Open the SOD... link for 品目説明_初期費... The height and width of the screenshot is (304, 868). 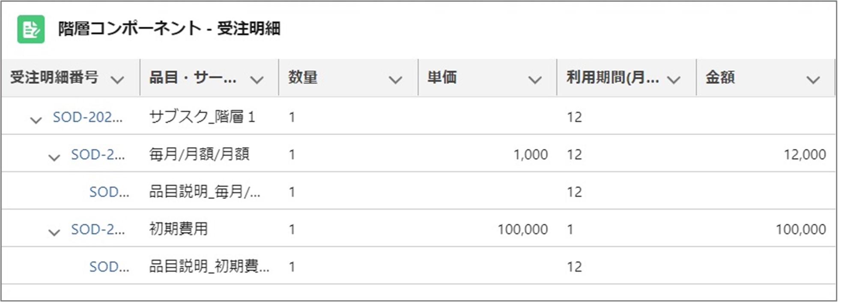(x=109, y=267)
